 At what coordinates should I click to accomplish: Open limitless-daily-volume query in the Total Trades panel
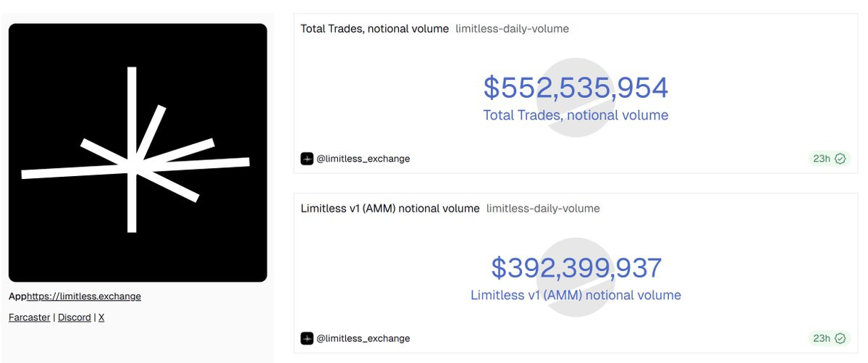coord(512,29)
